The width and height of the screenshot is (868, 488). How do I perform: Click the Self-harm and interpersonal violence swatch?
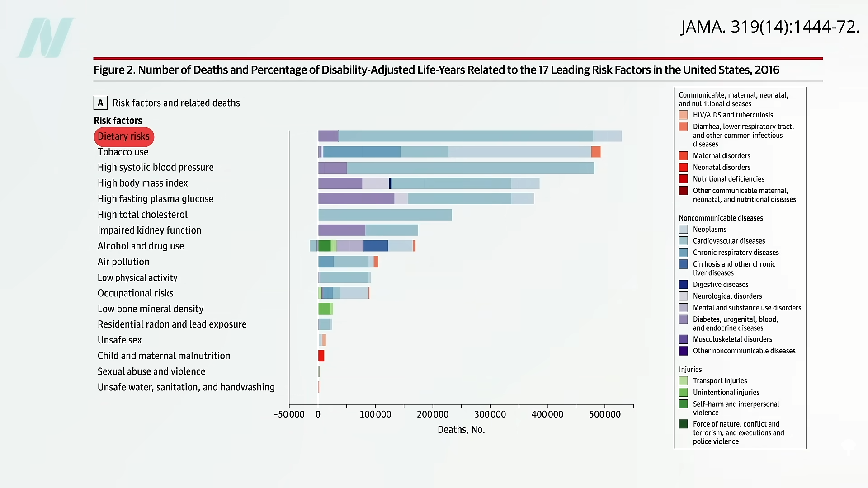point(683,404)
